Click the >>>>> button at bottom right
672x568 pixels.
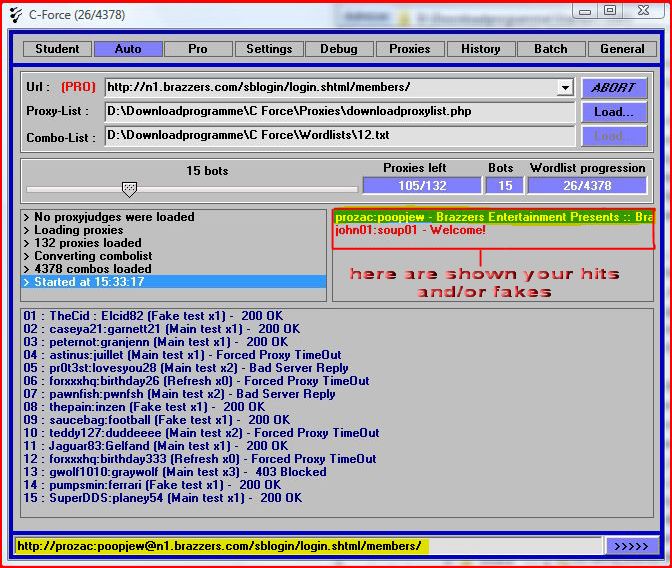click(632, 547)
